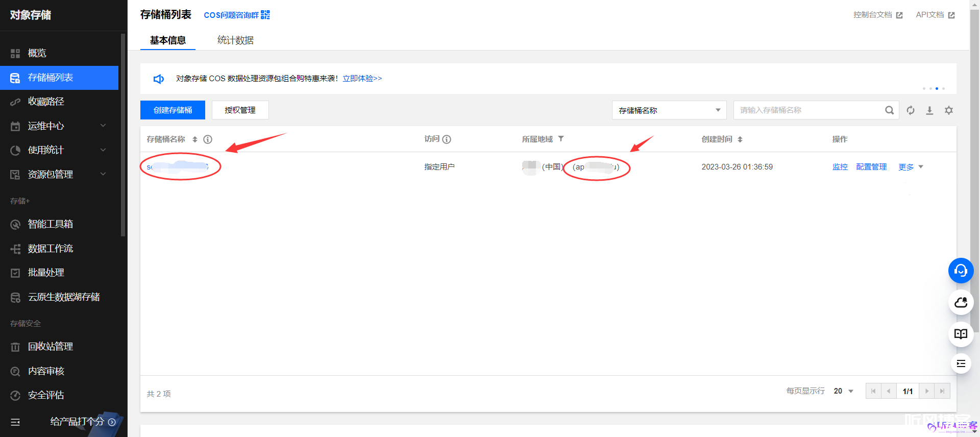
Task: Open 批量处理 in sidebar
Action: point(59,273)
